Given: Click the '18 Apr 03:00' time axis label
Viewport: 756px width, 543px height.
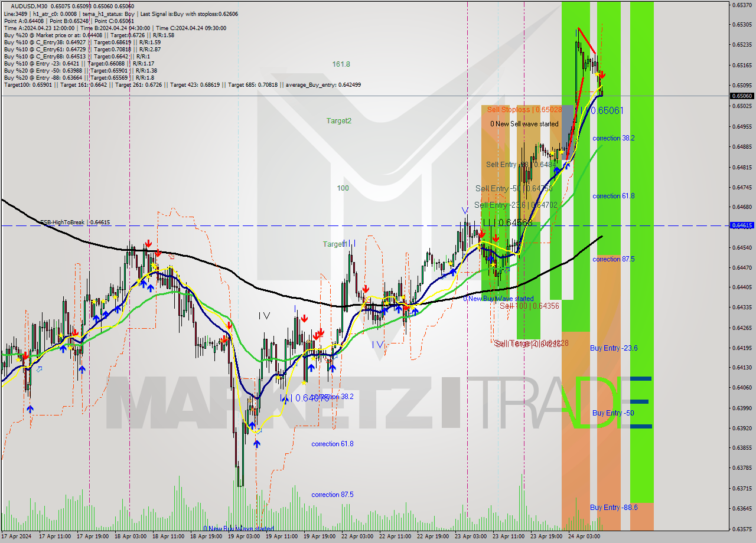Looking at the screenshot, I should pyautogui.click(x=130, y=537).
